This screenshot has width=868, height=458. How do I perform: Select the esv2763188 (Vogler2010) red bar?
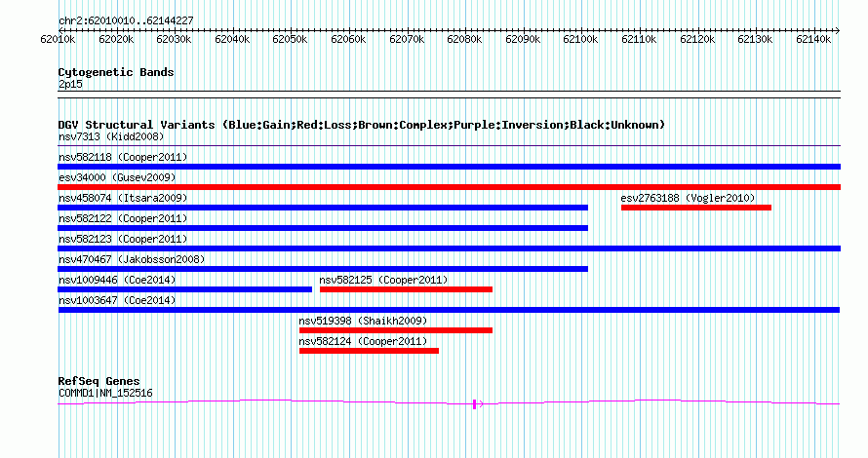(x=696, y=208)
